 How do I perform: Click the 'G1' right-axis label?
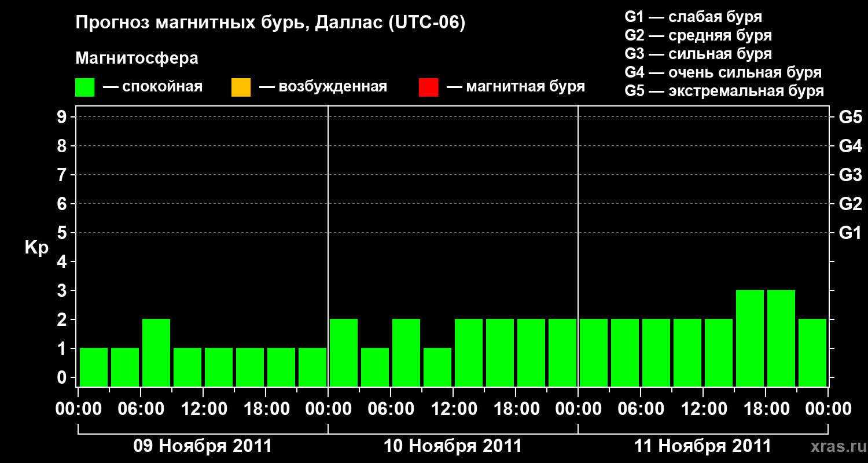(x=850, y=233)
